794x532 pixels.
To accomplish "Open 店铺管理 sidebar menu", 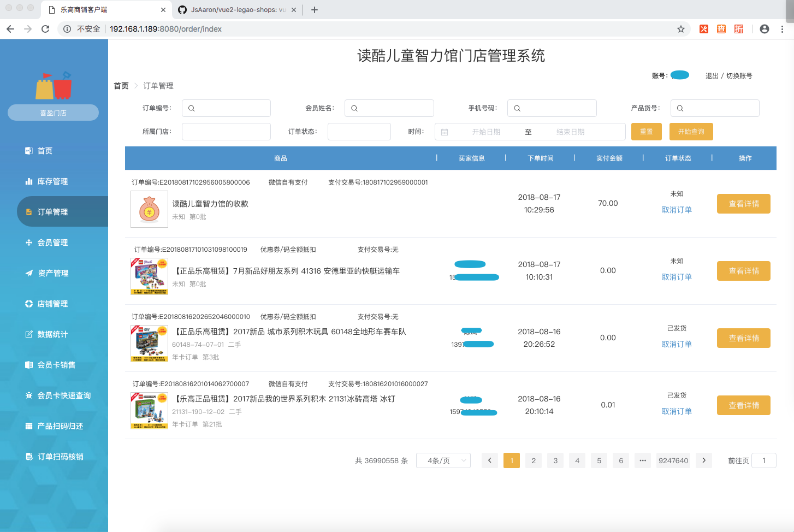I will point(52,304).
